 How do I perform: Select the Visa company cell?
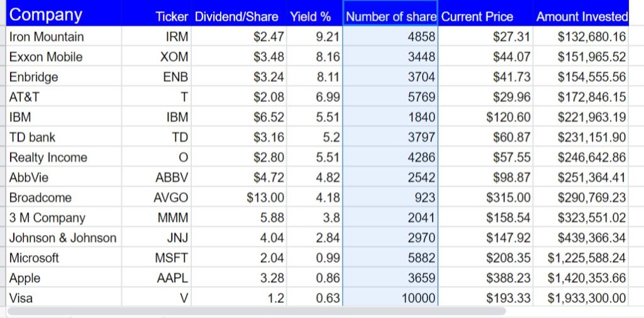64,297
